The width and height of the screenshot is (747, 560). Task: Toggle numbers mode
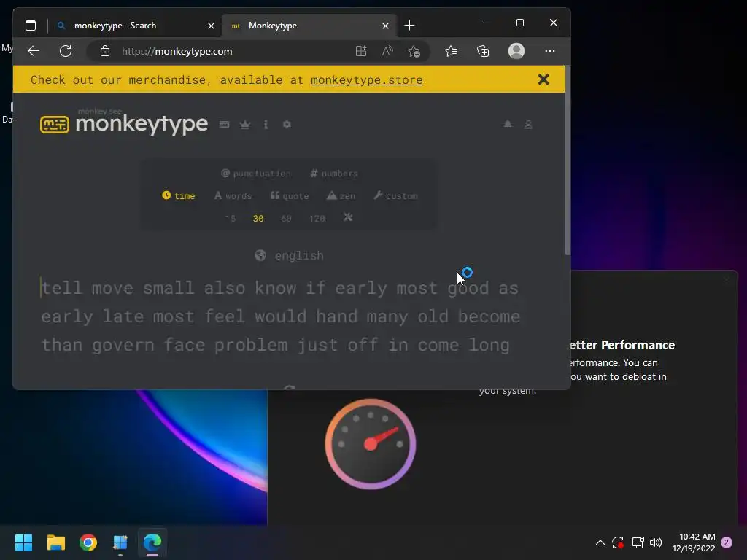point(334,174)
